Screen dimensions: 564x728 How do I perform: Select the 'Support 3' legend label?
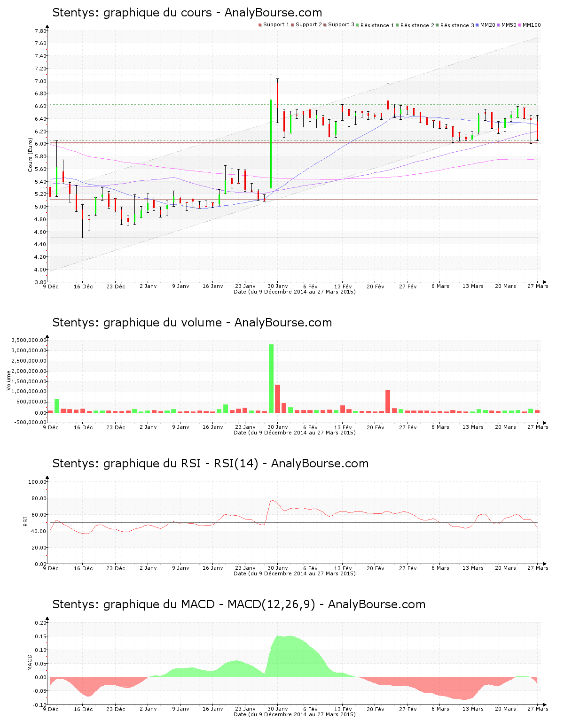click(341, 25)
